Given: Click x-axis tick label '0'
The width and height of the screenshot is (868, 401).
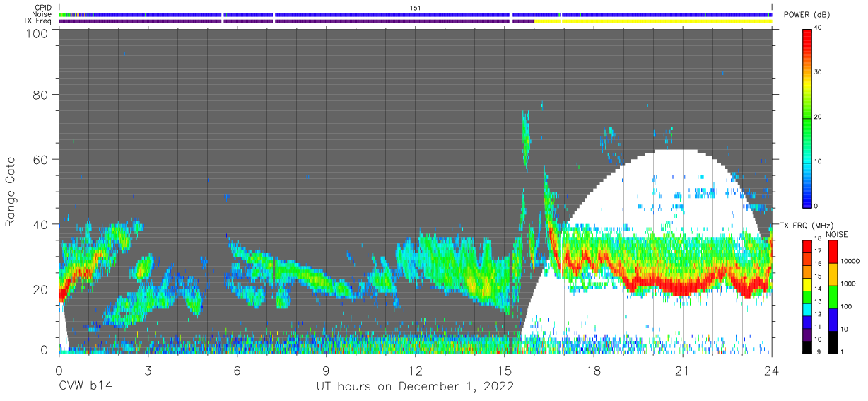Looking at the screenshot, I should click(x=59, y=371).
